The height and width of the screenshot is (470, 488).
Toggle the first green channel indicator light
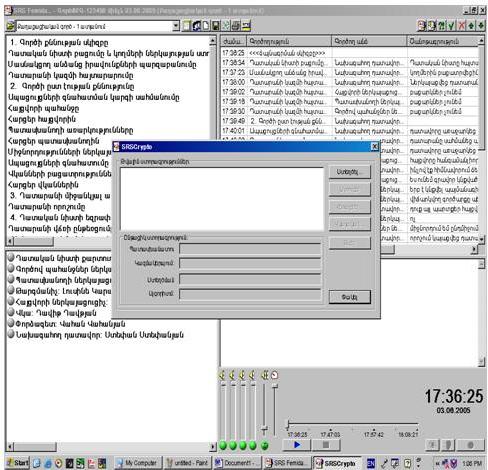coord(223,445)
